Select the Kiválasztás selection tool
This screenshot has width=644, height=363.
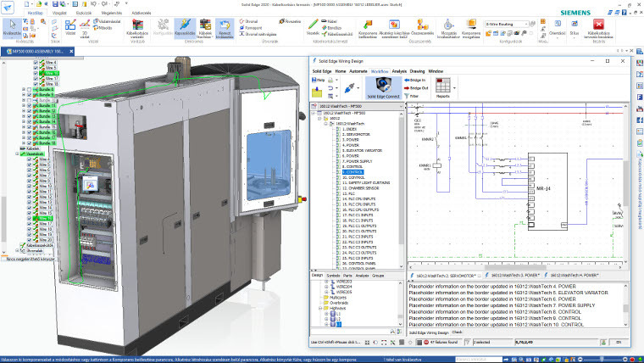[x=12, y=28]
